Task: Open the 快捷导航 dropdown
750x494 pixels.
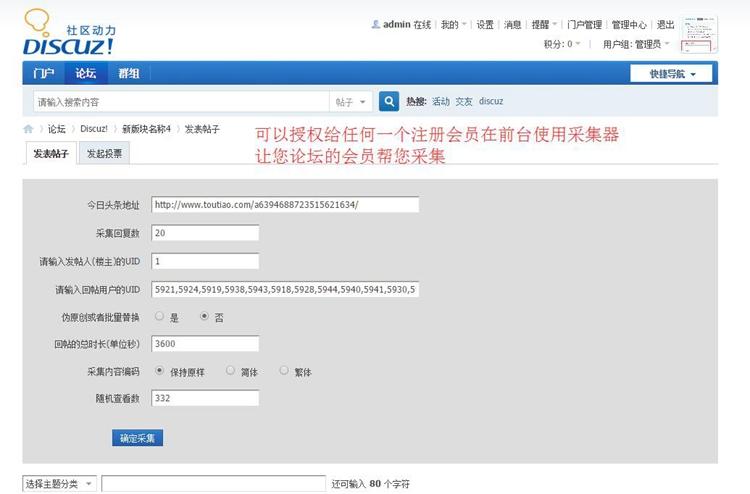Action: pos(671,73)
